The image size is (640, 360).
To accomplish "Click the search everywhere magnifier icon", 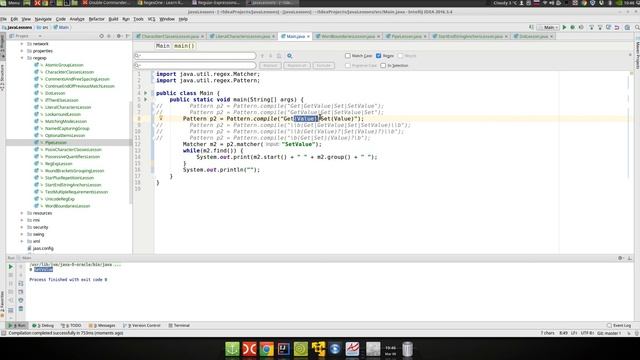I will (637, 27).
